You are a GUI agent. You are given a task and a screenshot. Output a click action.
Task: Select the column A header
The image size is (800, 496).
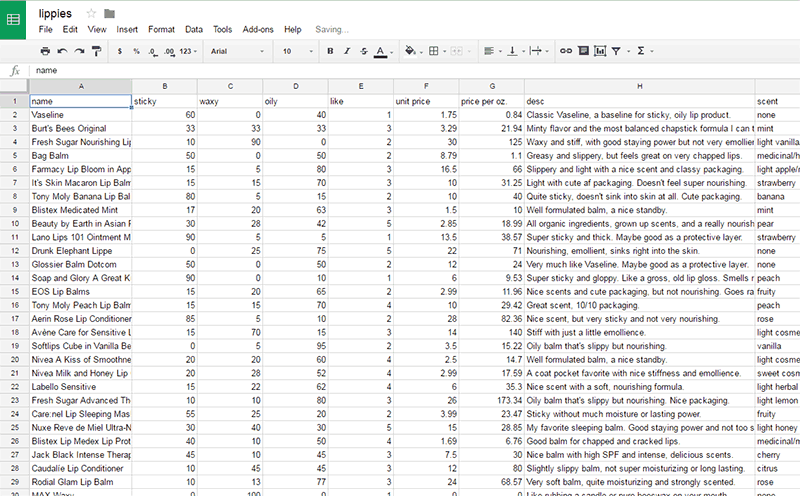pyautogui.click(x=81, y=86)
